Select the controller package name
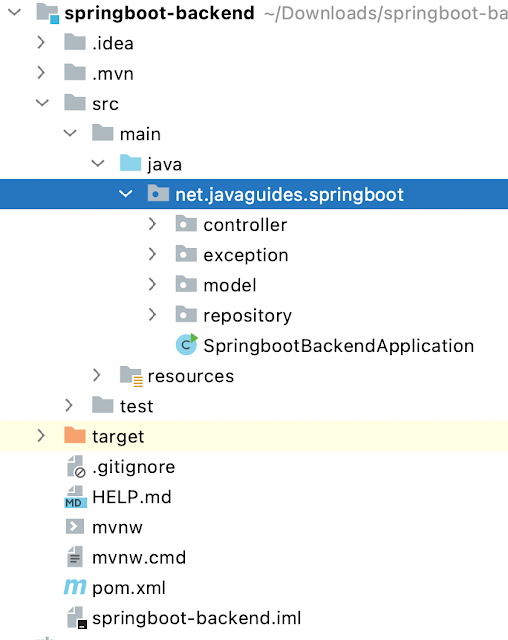Viewport: 508px width, 640px height. click(245, 225)
